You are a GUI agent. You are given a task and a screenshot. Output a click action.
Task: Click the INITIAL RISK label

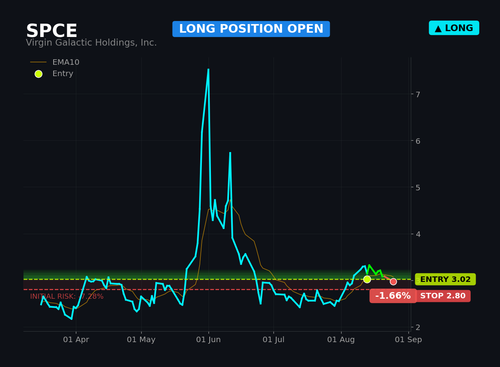tap(67, 296)
